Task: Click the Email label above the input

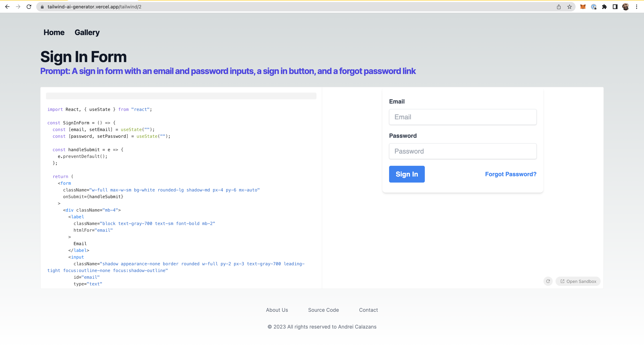Action: coord(397,101)
